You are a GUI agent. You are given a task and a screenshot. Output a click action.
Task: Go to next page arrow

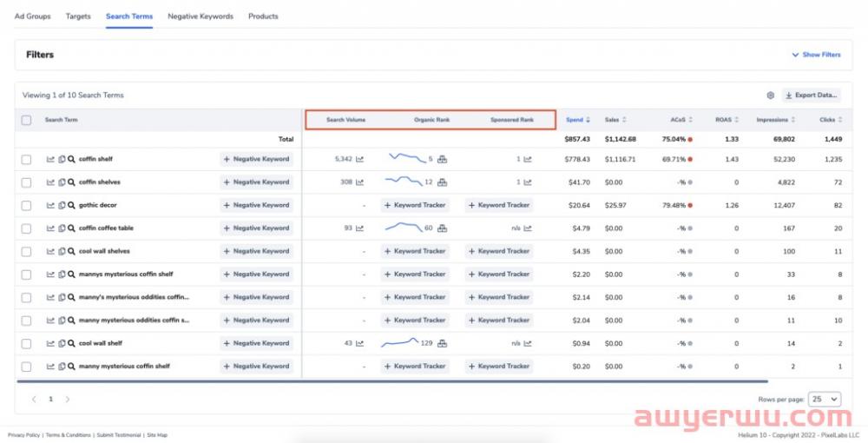tap(68, 400)
